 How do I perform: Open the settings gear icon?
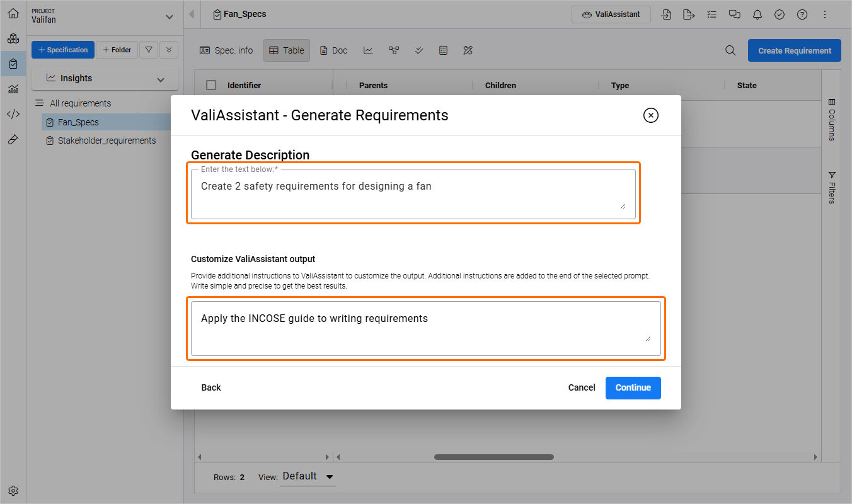pyautogui.click(x=13, y=491)
